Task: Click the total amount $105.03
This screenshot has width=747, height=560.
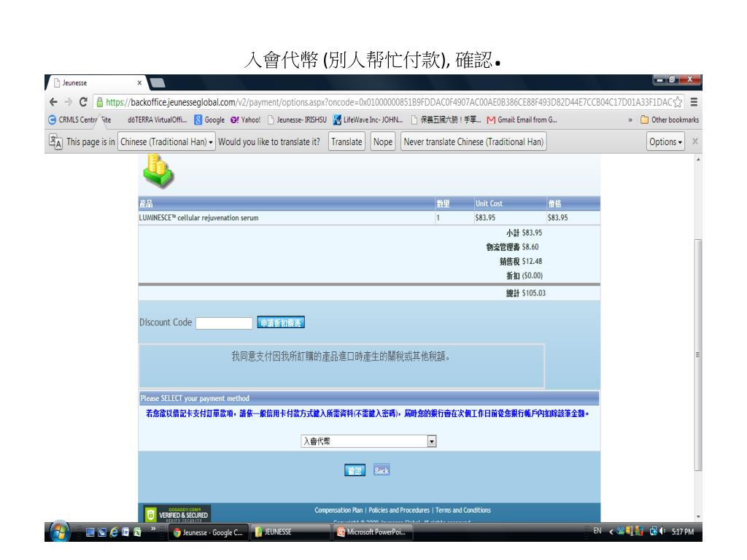Action: click(533, 293)
